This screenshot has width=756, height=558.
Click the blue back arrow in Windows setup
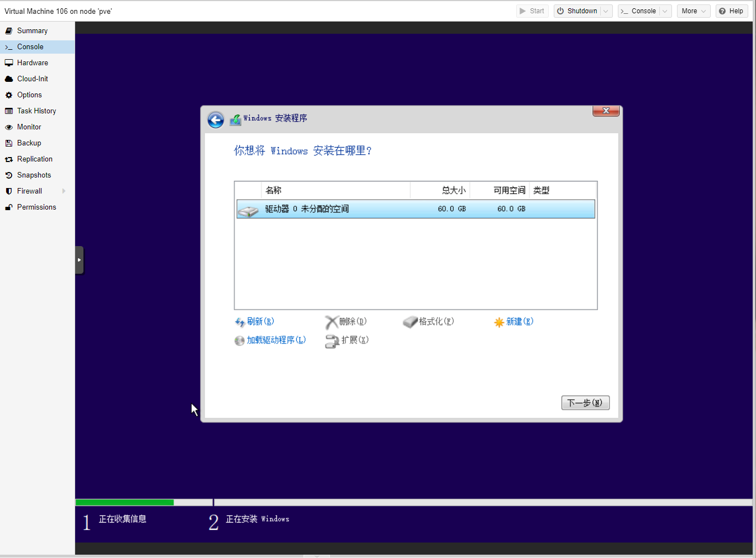(x=216, y=120)
